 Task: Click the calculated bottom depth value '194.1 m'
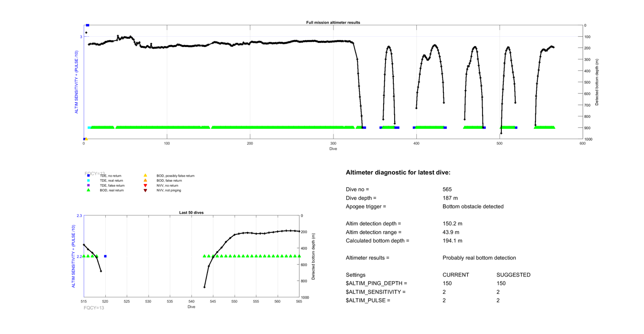click(452, 241)
